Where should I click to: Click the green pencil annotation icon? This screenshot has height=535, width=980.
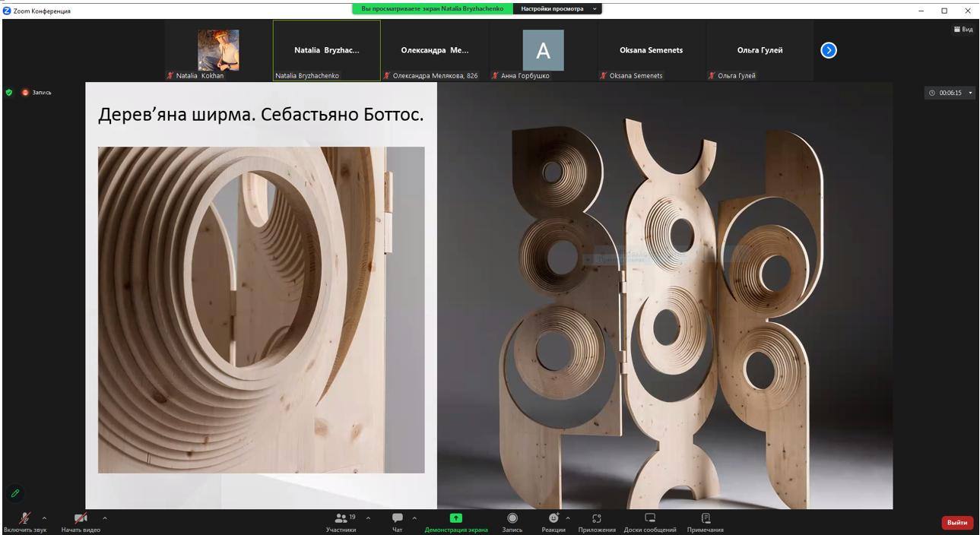coord(15,493)
